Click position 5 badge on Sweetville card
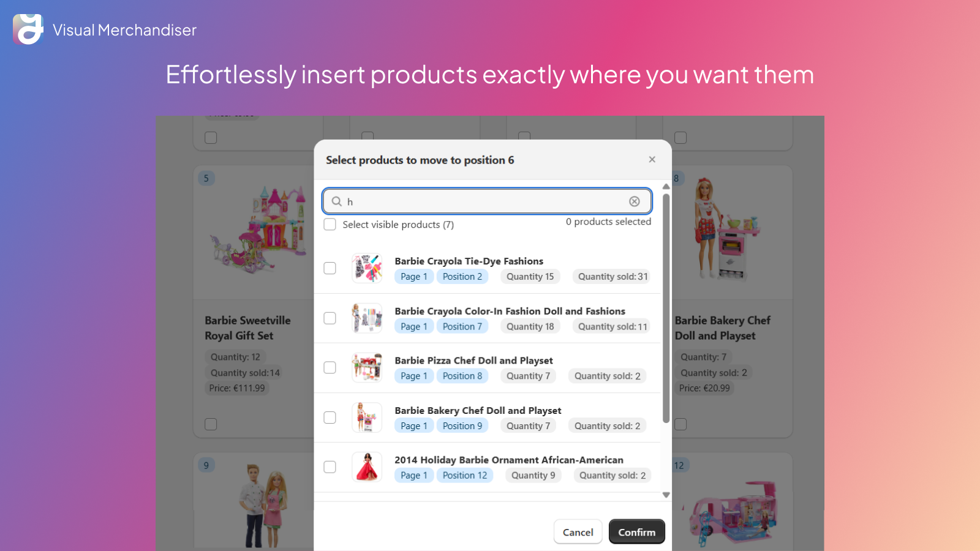This screenshot has width=980, height=551. (x=206, y=178)
